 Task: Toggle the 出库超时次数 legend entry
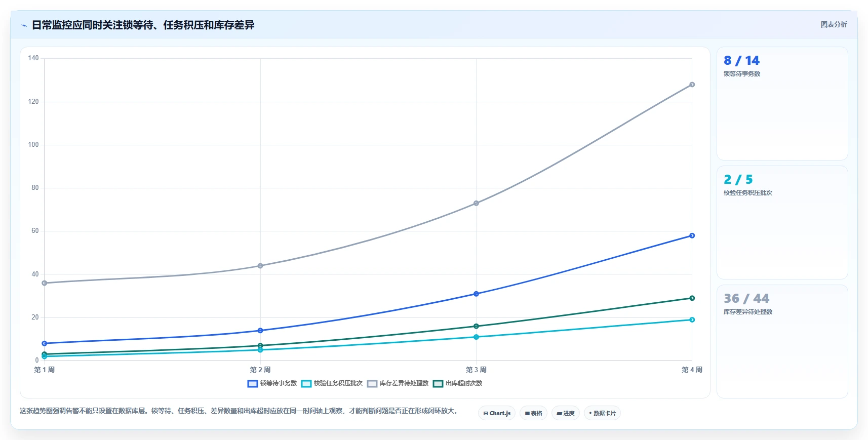click(457, 383)
